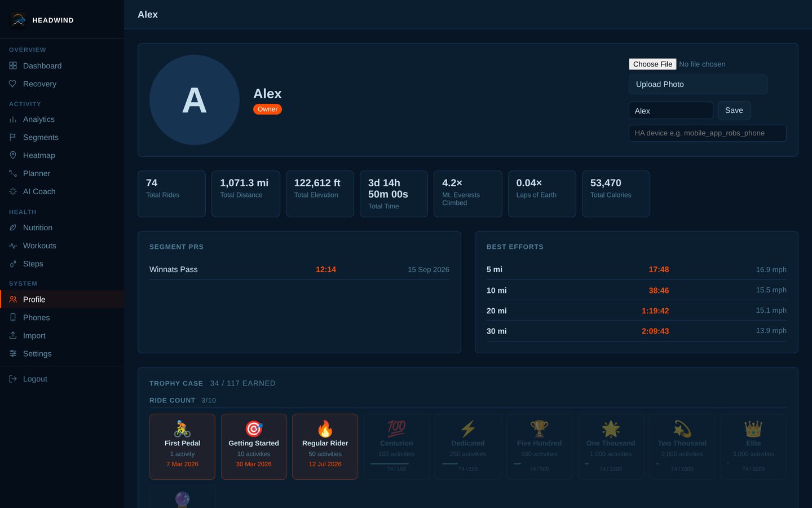Viewport: 812px width, 508px height.
Task: Click the 4.2× Mt. Everests Climbed card
Action: click(467, 194)
